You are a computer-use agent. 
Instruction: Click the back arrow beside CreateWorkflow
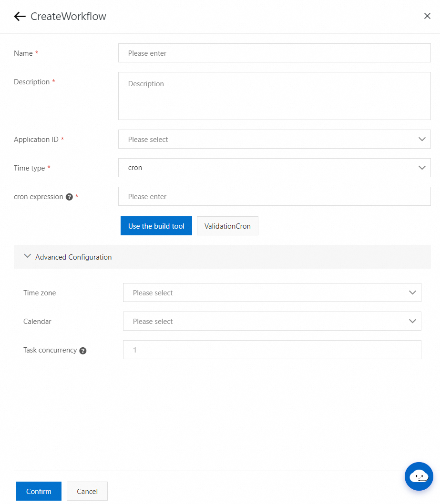coord(20,17)
